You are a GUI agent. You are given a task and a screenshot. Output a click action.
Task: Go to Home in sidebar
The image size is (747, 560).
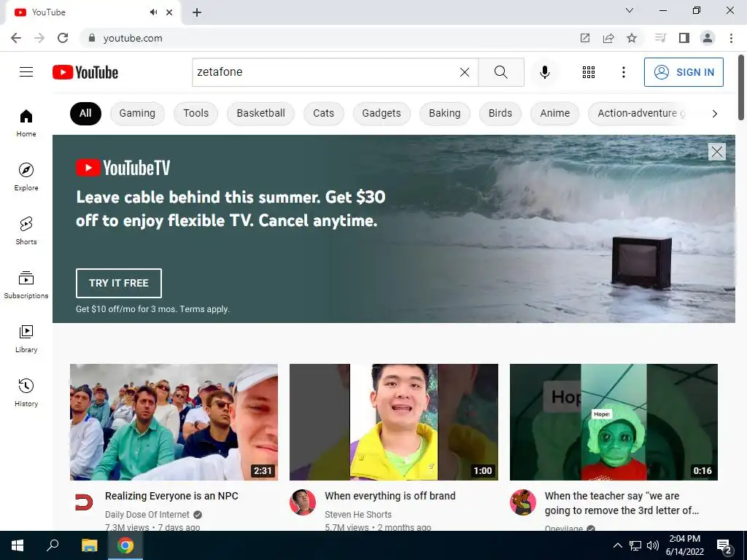coord(26,122)
